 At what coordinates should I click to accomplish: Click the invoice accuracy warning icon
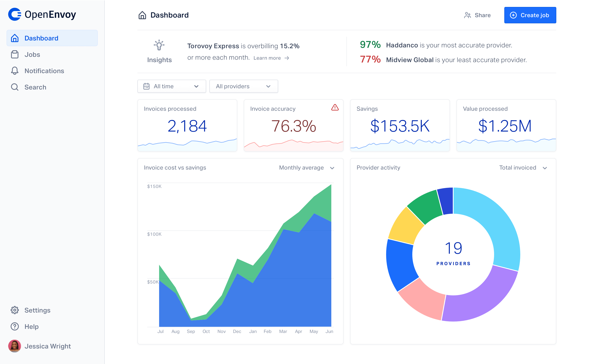click(x=335, y=108)
